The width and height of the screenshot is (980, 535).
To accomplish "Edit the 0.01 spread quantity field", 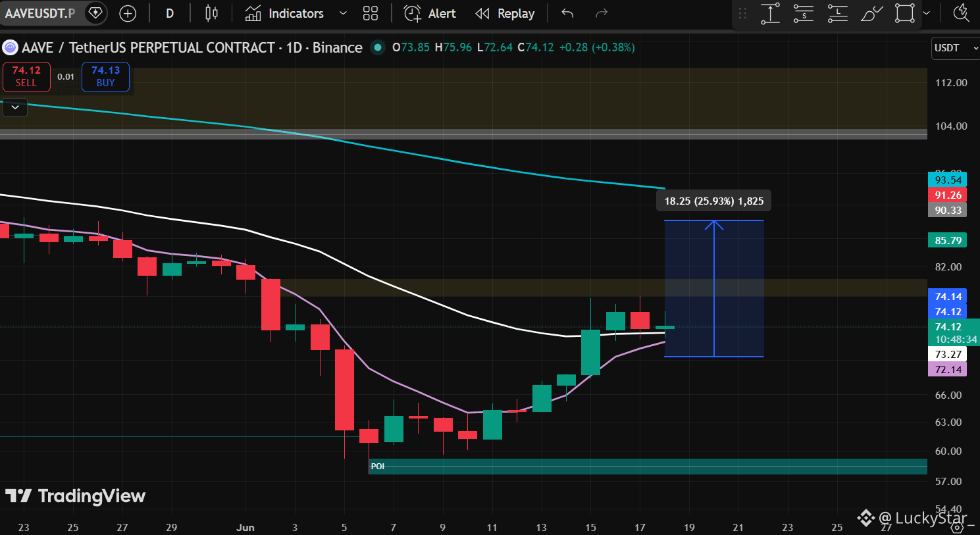I will point(66,77).
